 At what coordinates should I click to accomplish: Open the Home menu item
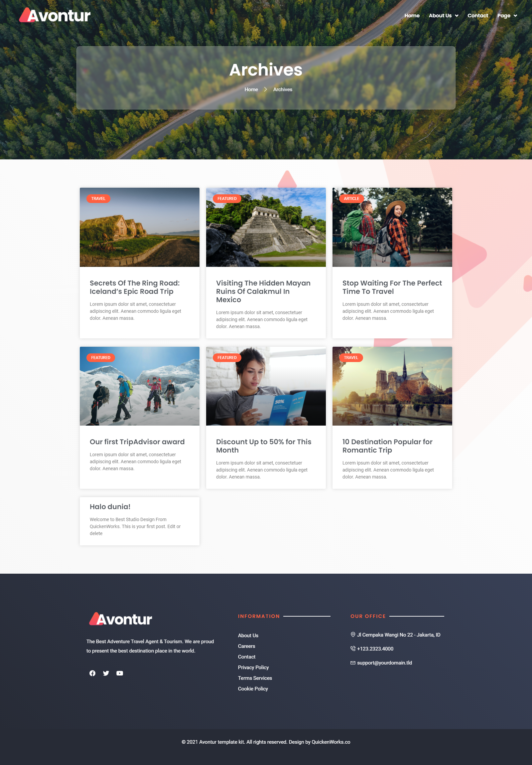point(412,15)
